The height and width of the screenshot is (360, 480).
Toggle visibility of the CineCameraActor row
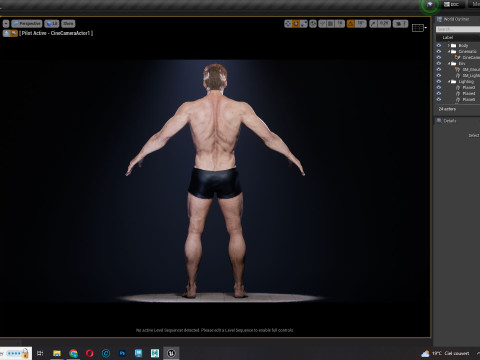439,57
